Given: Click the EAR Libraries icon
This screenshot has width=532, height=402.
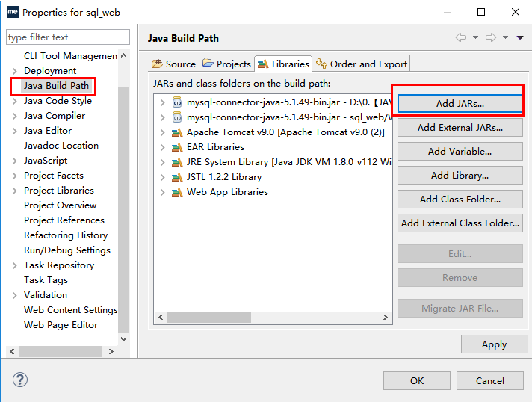Looking at the screenshot, I should pos(177,147).
